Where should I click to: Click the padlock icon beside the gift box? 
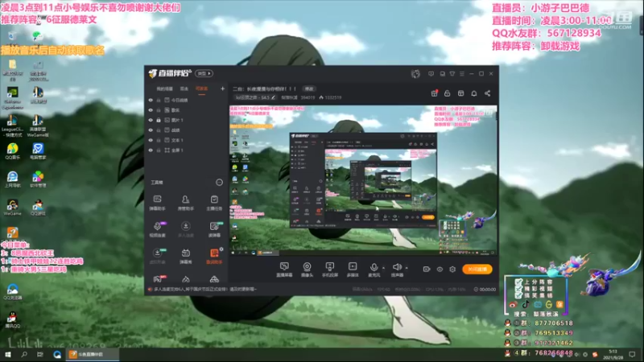pos(448,93)
